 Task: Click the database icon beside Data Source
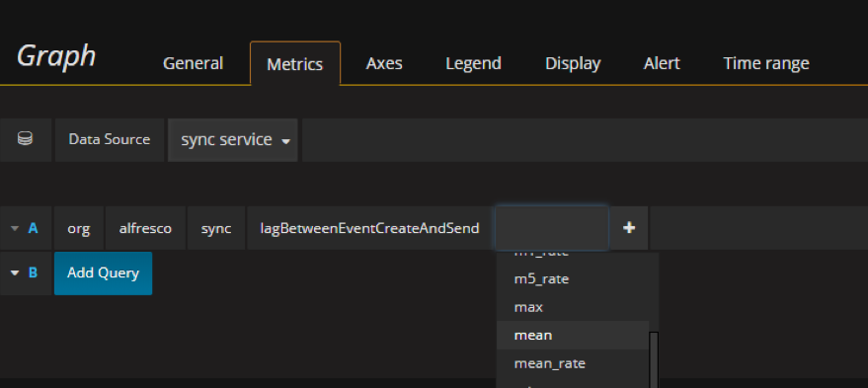tap(25, 139)
